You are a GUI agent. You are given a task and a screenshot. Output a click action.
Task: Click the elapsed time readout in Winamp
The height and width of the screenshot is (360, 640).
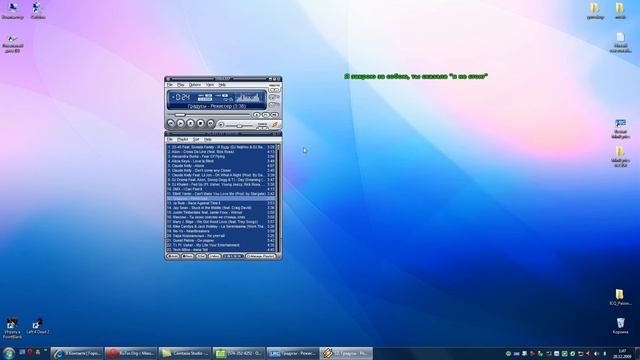click(x=181, y=97)
